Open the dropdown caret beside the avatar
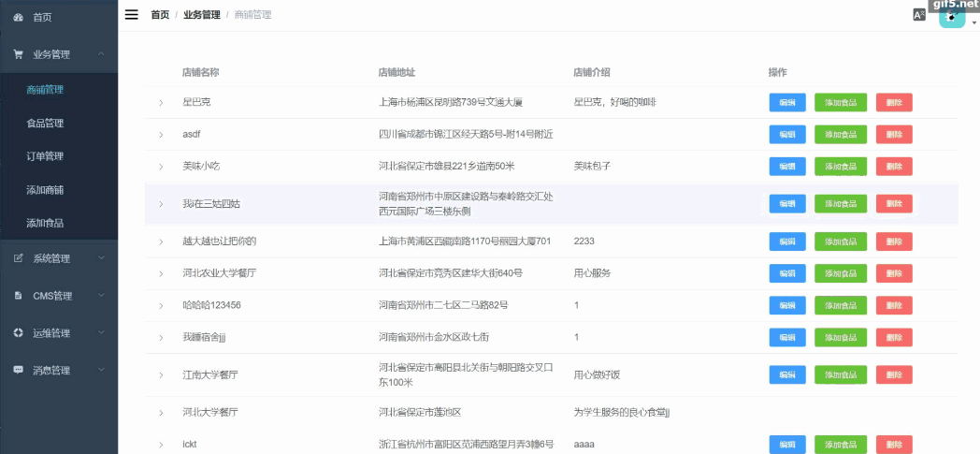The height and width of the screenshot is (454, 980). tap(973, 23)
